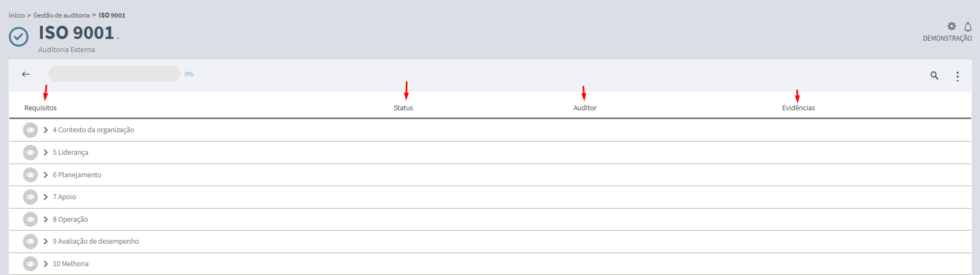
Task: Click the audit progress bar
Action: (x=114, y=74)
